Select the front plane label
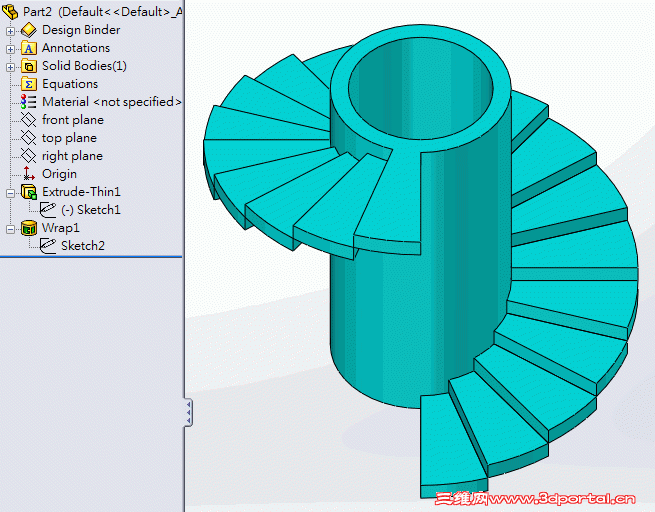 73,120
